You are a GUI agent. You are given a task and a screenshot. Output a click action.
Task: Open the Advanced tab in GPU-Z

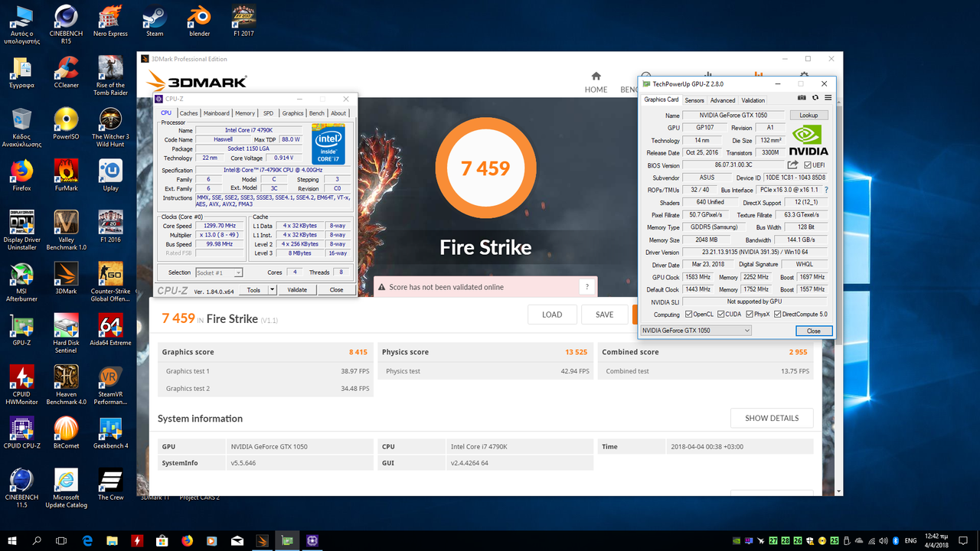(722, 100)
